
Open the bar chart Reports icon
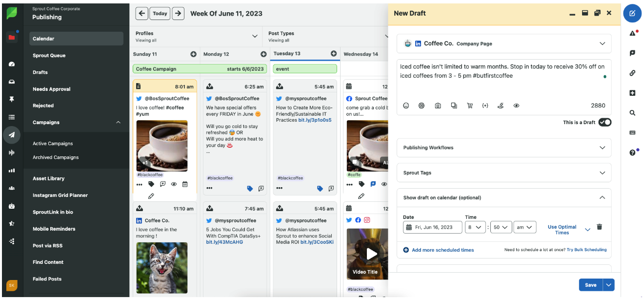12,171
